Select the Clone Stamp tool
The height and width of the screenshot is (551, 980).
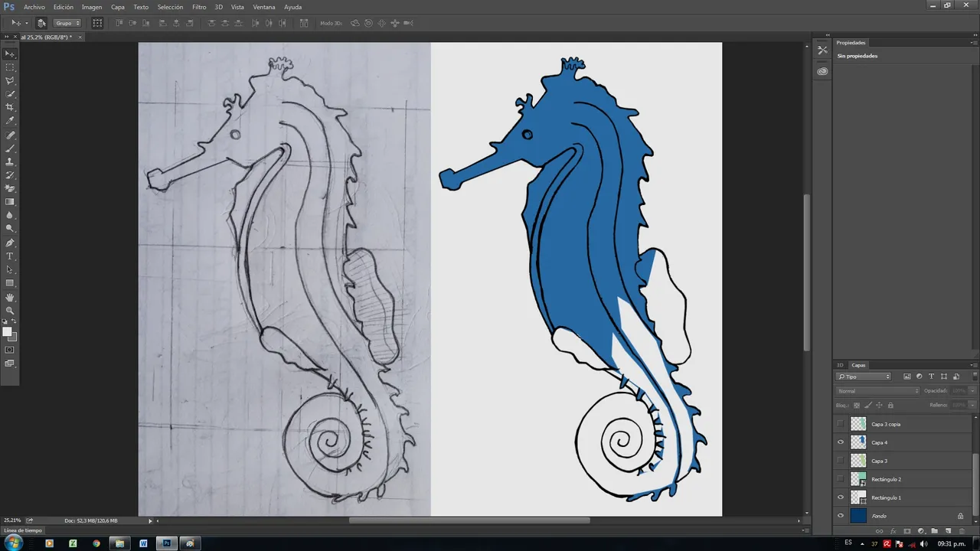10,161
